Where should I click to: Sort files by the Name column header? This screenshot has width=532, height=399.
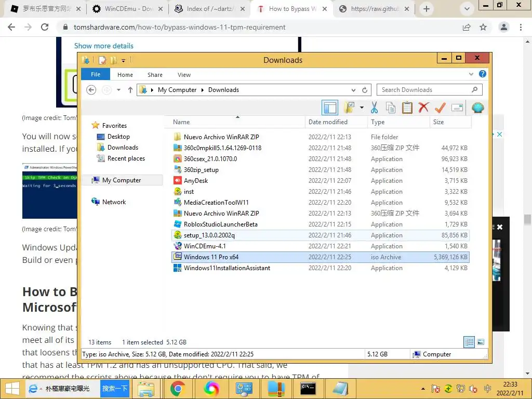(x=235, y=122)
